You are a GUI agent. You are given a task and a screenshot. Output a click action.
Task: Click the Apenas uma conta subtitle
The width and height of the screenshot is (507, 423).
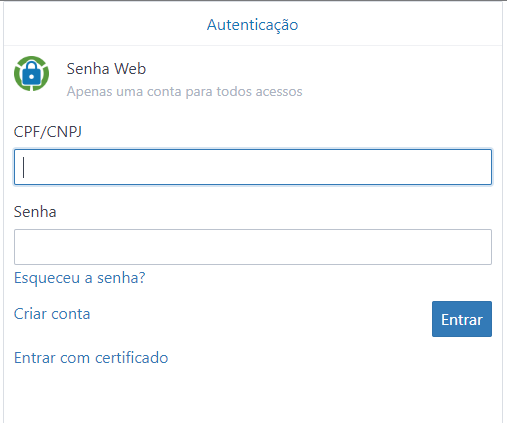184,91
